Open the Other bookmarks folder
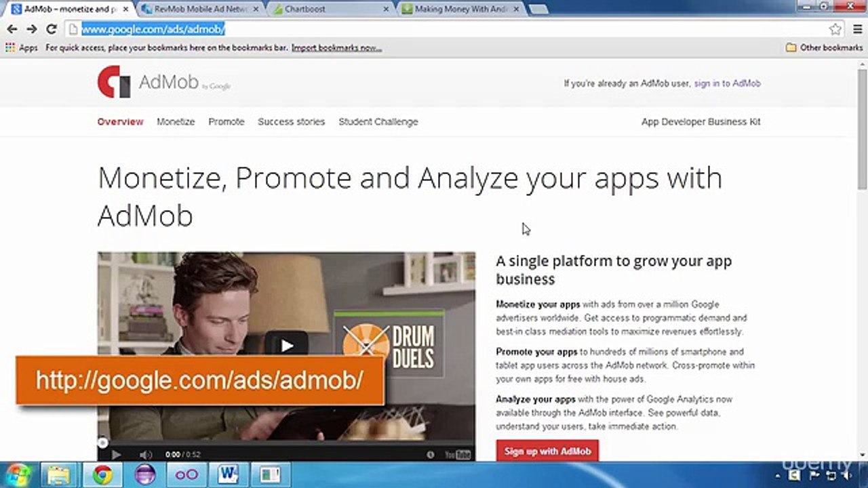Viewport: 868px width, 488px height. (x=824, y=47)
